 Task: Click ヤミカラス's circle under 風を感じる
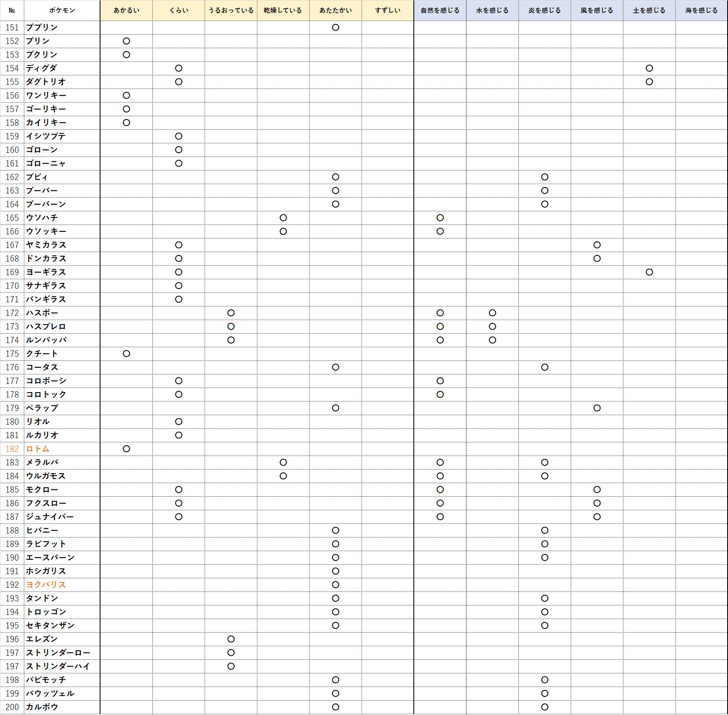597,245
